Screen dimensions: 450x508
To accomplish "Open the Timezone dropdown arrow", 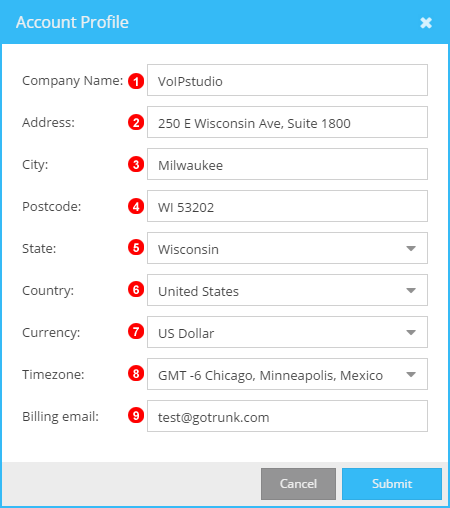I will [411, 374].
